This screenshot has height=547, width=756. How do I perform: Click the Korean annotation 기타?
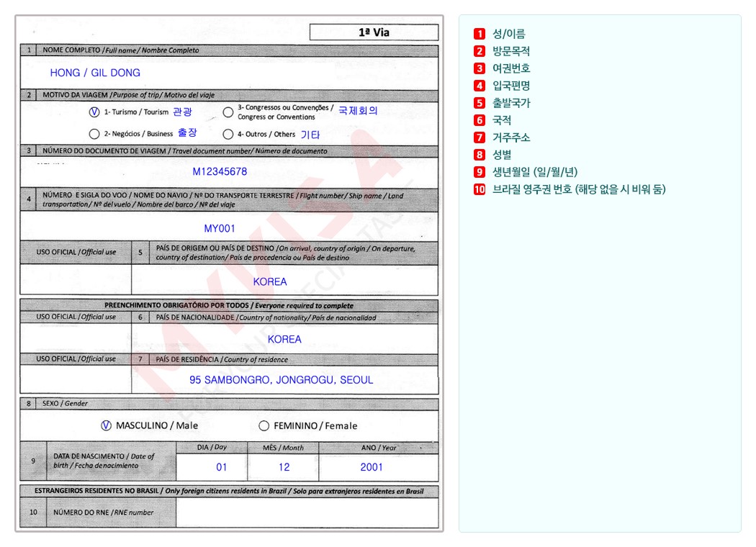click(310, 135)
